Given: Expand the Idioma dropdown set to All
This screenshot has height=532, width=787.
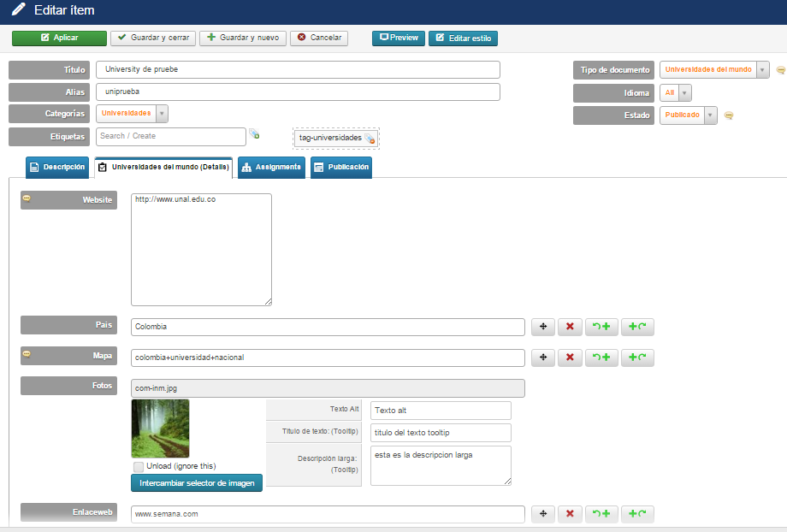Looking at the screenshot, I should [685, 92].
